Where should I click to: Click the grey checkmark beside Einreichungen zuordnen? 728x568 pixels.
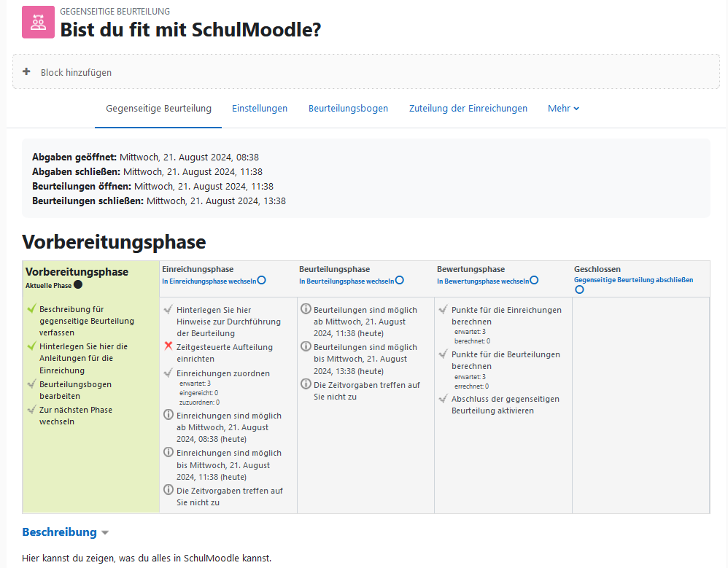click(169, 373)
